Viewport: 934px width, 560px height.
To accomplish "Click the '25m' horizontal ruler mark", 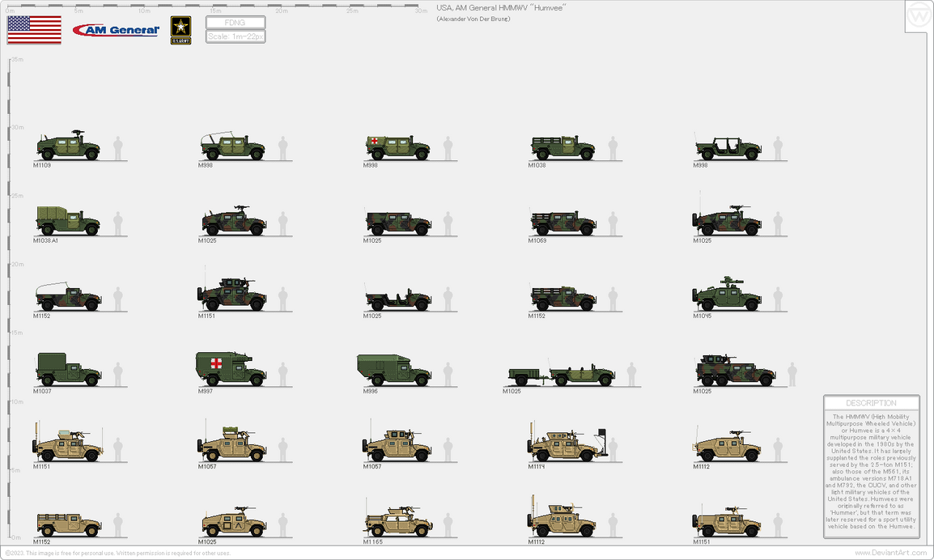I will tap(352, 11).
